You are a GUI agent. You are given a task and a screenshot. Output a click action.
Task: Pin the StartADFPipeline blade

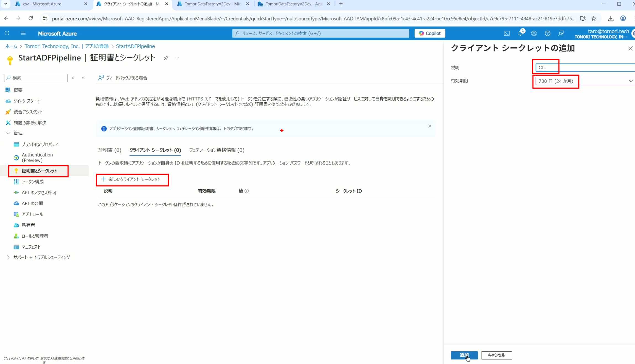coord(166,58)
